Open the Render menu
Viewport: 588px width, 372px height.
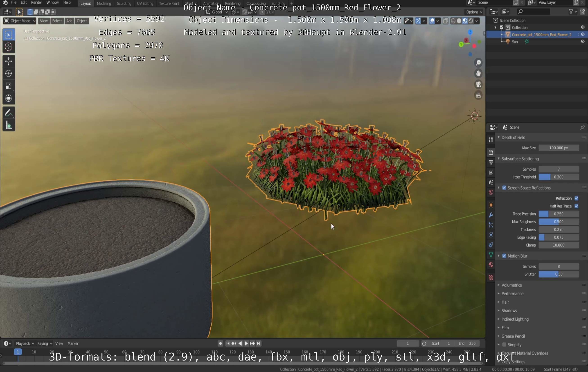[x=36, y=2]
